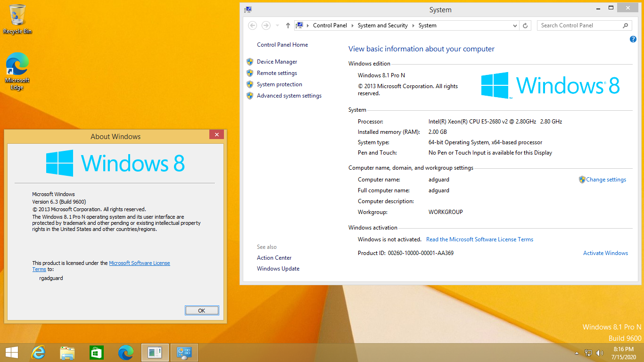This screenshot has height=362, width=644.
Task: Read the Microsoft Software License Terms link
Action: point(479,239)
